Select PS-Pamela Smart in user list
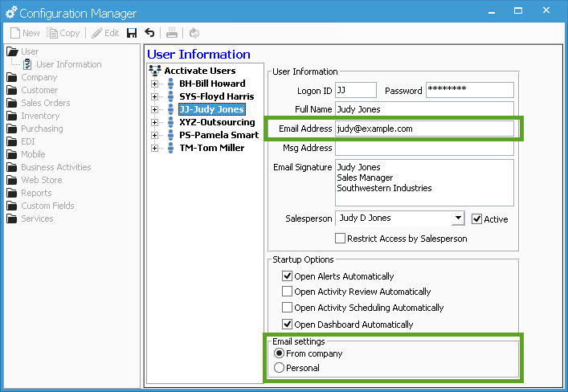This screenshot has width=568, height=392. [x=219, y=135]
